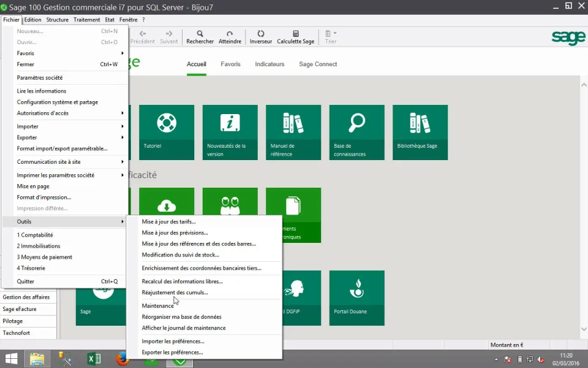Open Technofort sidebar item

click(x=28, y=332)
